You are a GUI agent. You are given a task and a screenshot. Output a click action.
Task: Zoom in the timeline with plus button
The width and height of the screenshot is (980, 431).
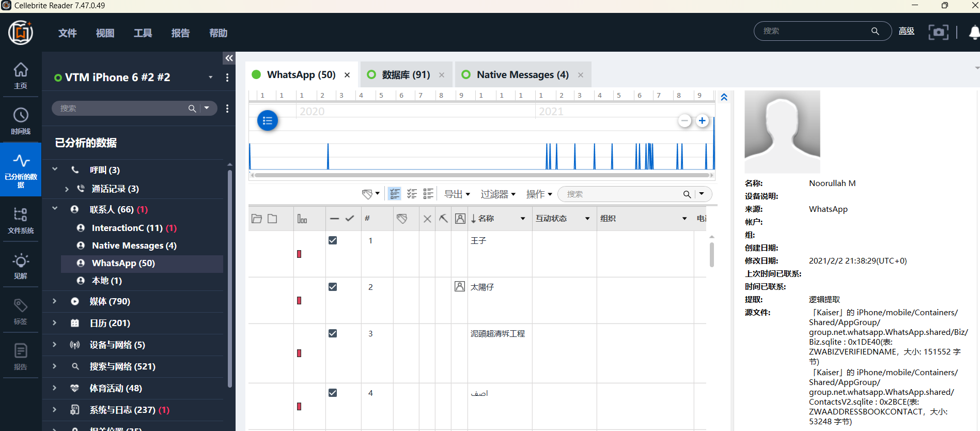(x=702, y=121)
